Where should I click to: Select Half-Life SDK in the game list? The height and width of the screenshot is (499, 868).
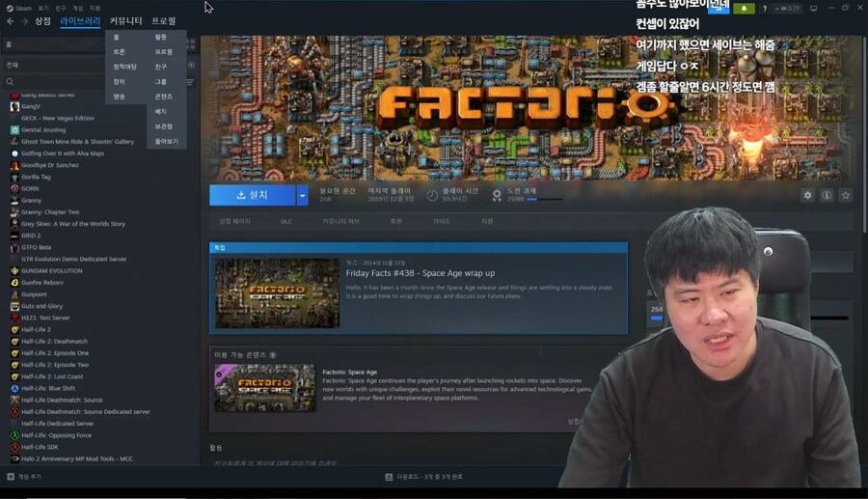tap(40, 447)
